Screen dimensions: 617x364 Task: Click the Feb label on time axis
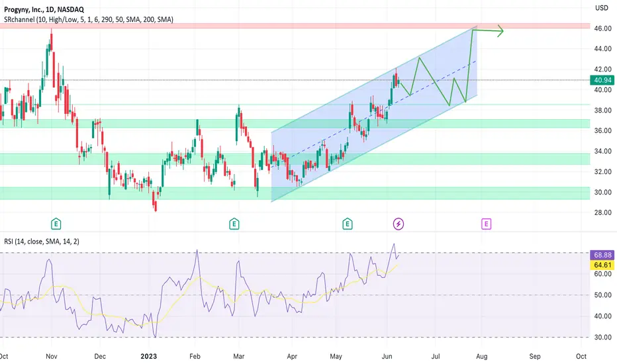pos(195,356)
